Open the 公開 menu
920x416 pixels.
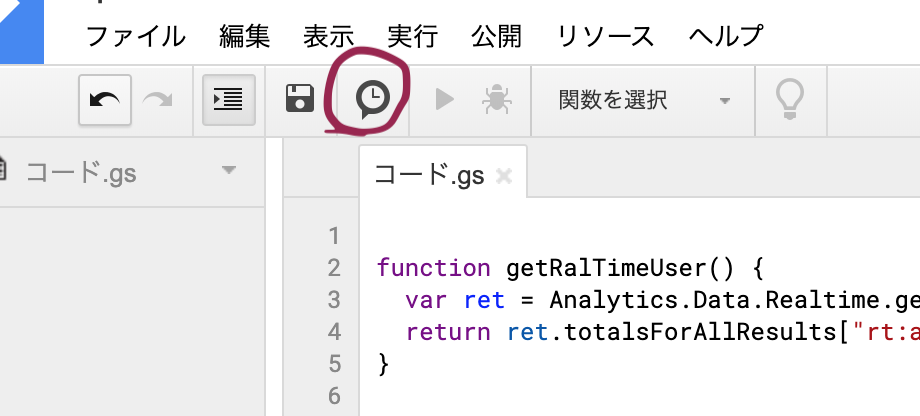pyautogui.click(x=497, y=37)
